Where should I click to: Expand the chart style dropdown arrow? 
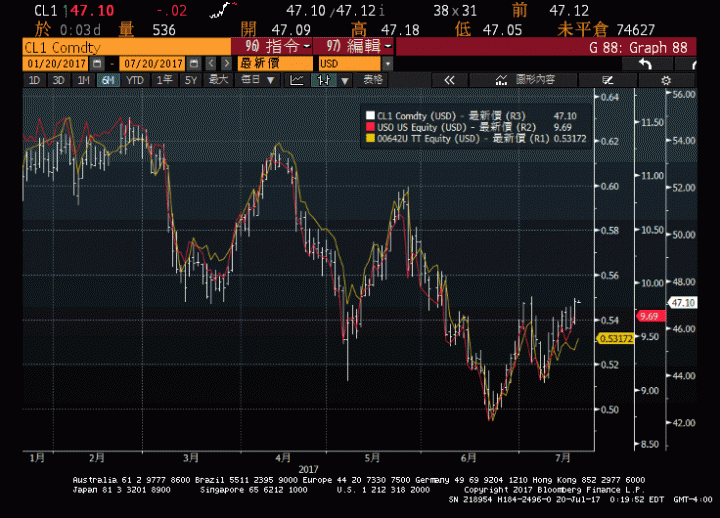tap(344, 81)
